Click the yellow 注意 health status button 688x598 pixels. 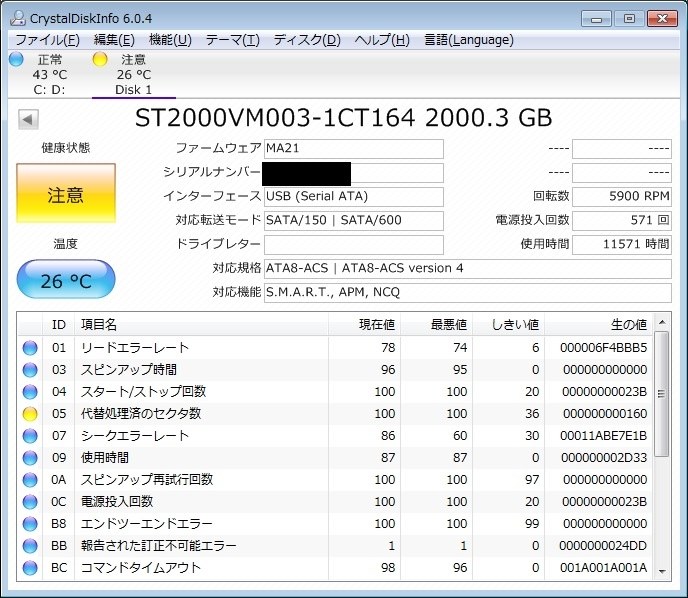(x=66, y=193)
